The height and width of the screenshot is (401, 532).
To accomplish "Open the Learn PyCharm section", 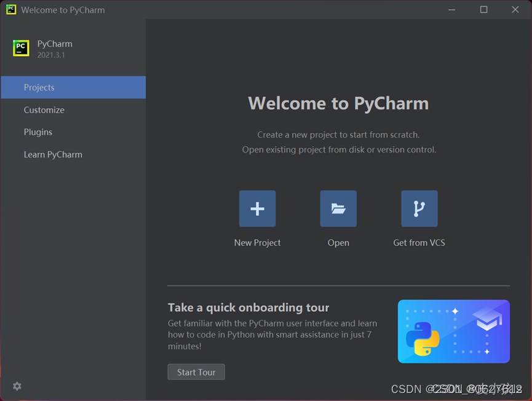I will pos(53,154).
